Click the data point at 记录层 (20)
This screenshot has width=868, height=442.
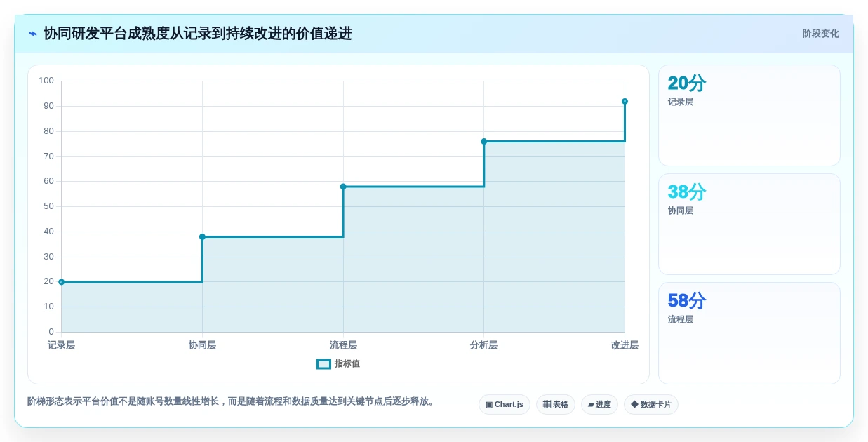point(62,282)
